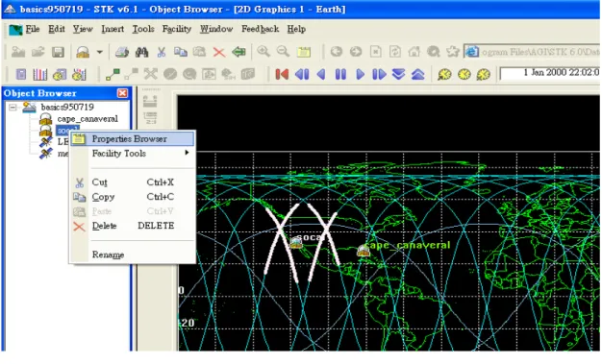Screen dimensions: 602x364
Task: Click the green back arrow toolbar icon
Action: coord(238,52)
